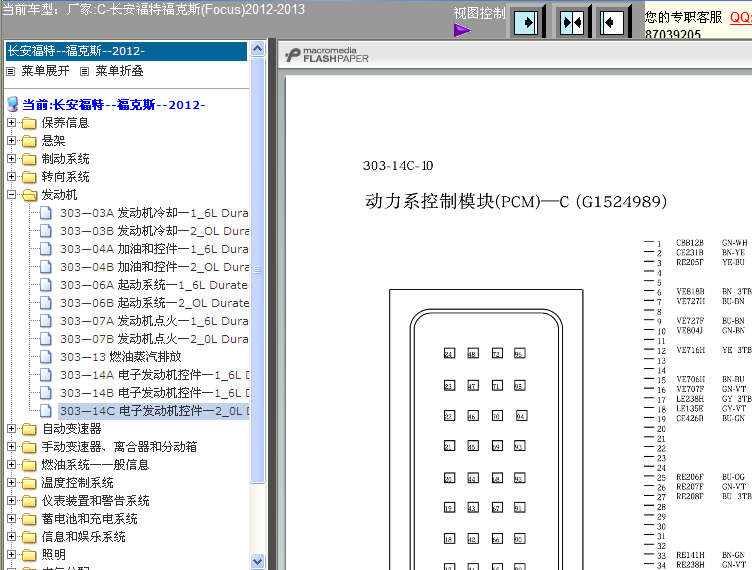Click the folder icon for 制动系统
Screen dimensions: 752x570
(29, 159)
